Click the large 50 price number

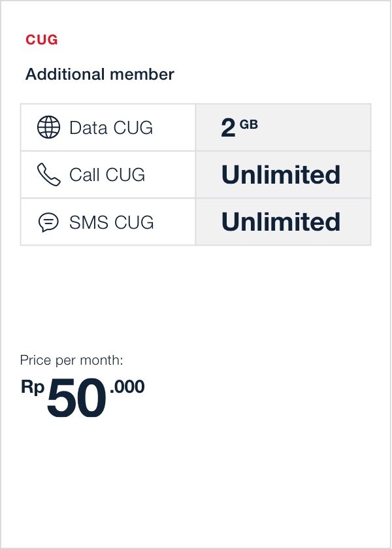tap(76, 399)
